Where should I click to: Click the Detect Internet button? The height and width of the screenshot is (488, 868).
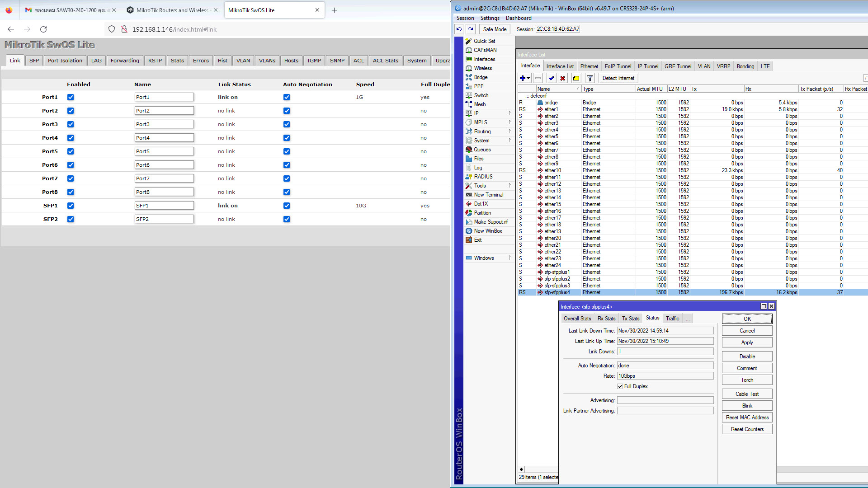click(x=618, y=78)
